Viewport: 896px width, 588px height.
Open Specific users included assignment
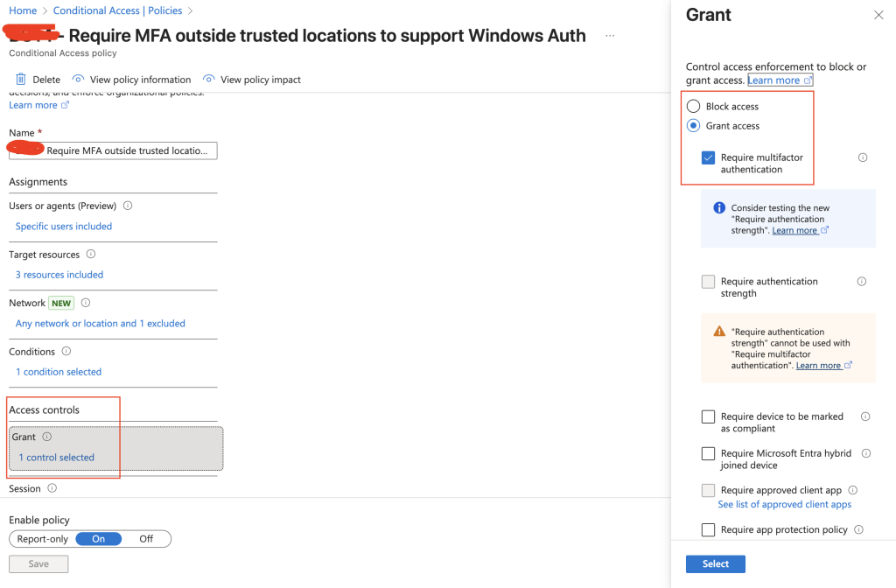tap(64, 227)
